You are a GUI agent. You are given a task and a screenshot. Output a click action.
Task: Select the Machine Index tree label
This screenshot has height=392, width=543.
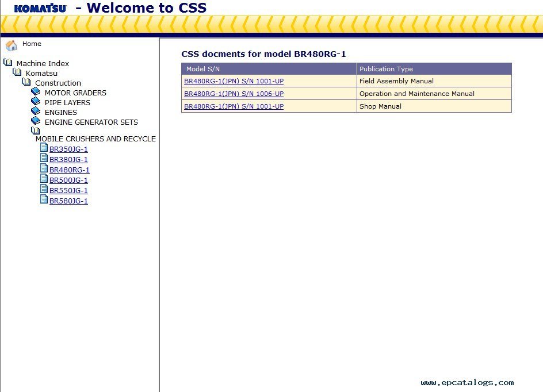[x=43, y=63]
